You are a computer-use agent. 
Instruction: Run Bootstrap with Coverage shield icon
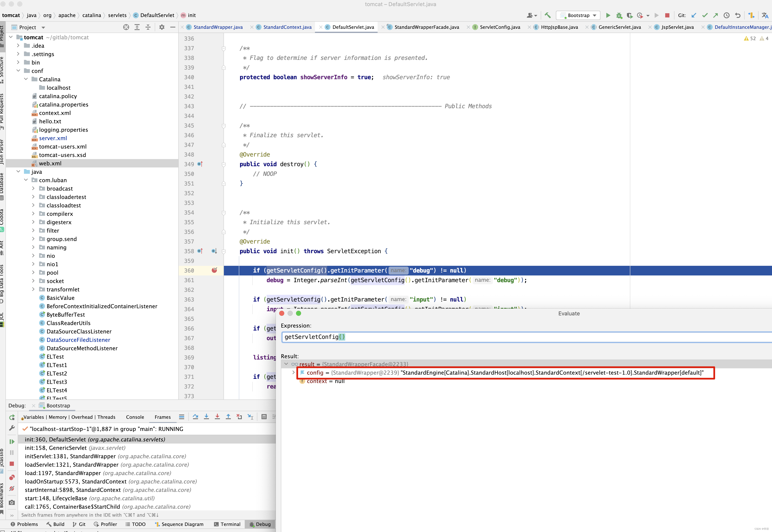pos(630,15)
